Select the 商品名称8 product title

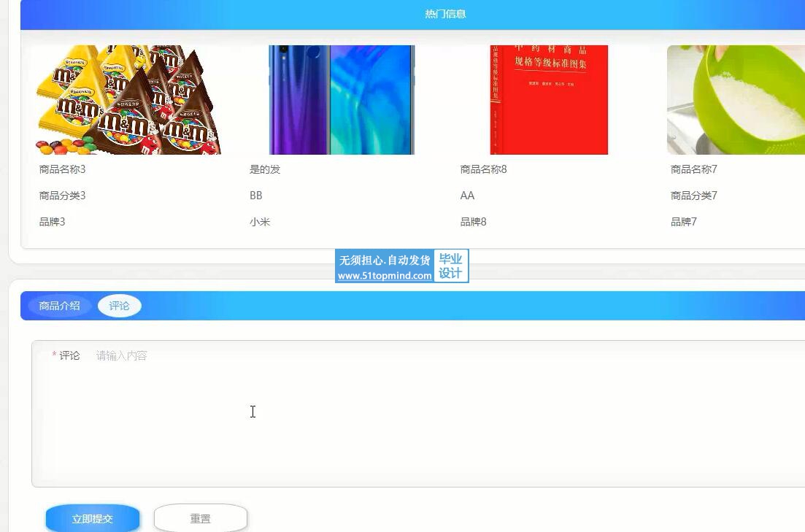coord(483,169)
